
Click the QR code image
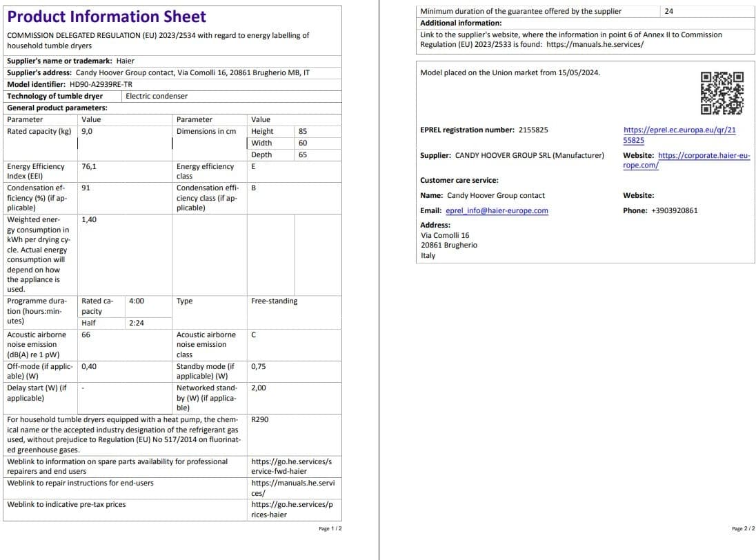pos(722,93)
